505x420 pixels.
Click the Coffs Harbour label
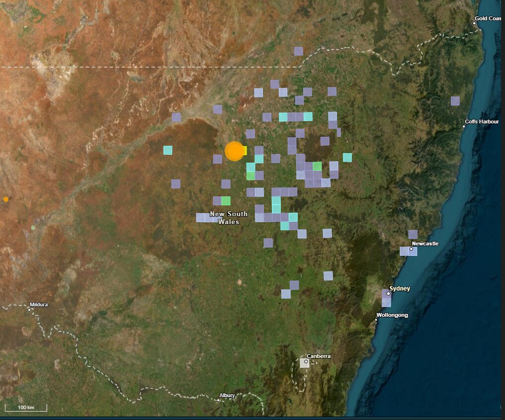(482, 121)
